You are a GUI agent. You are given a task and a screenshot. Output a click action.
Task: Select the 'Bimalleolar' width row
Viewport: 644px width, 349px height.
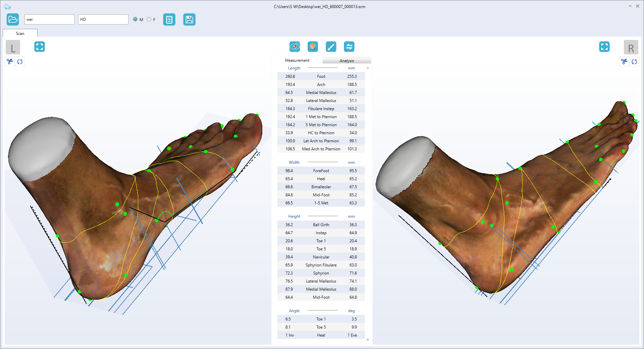click(x=321, y=187)
